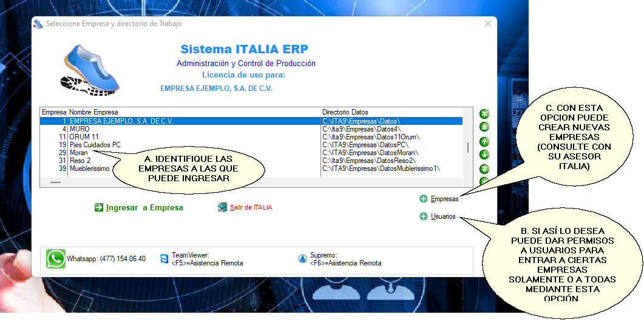Click the TeamViewer icon
The image size is (644, 320).
coord(164,259)
